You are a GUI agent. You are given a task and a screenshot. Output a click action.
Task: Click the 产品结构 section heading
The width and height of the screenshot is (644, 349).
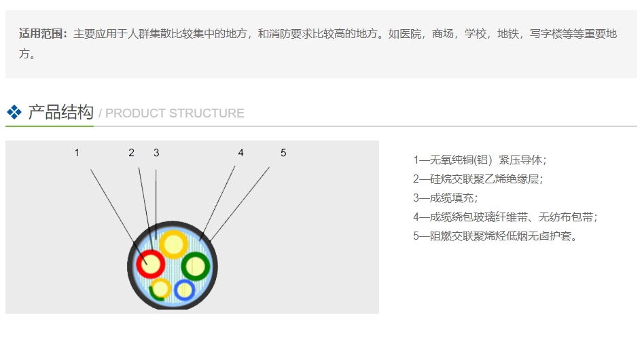coord(60,112)
